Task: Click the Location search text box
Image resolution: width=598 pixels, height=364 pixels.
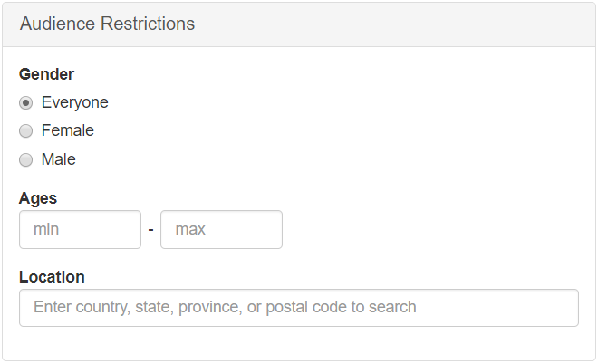Action: [x=298, y=307]
